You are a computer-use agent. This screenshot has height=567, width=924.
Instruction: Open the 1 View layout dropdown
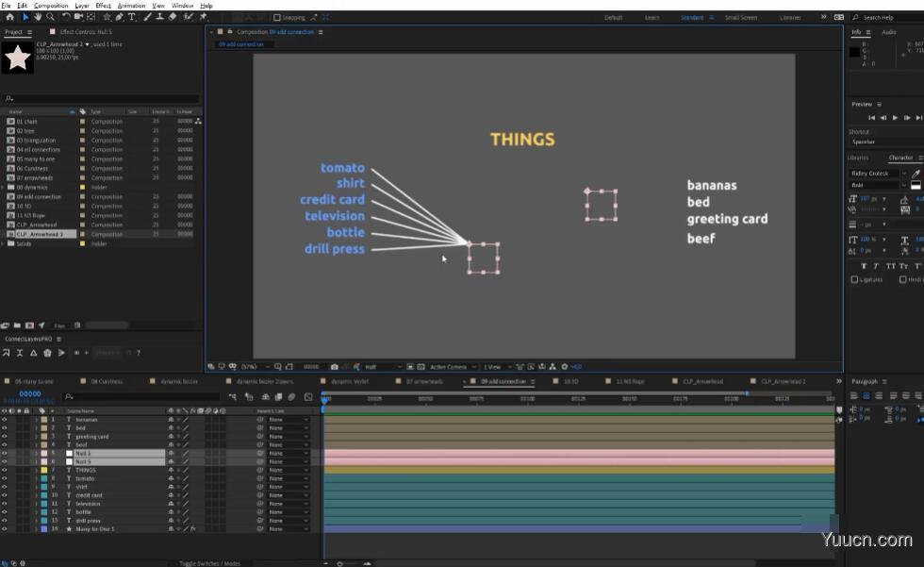496,367
